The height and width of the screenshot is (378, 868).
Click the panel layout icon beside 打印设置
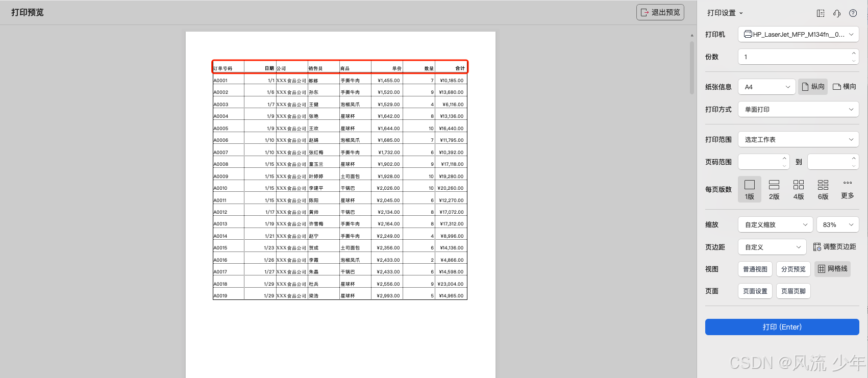point(821,13)
